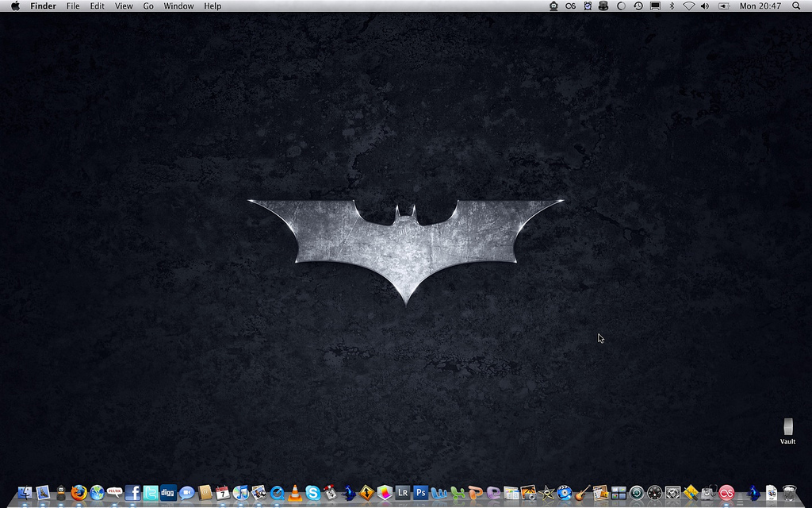Open the File menu

73,6
